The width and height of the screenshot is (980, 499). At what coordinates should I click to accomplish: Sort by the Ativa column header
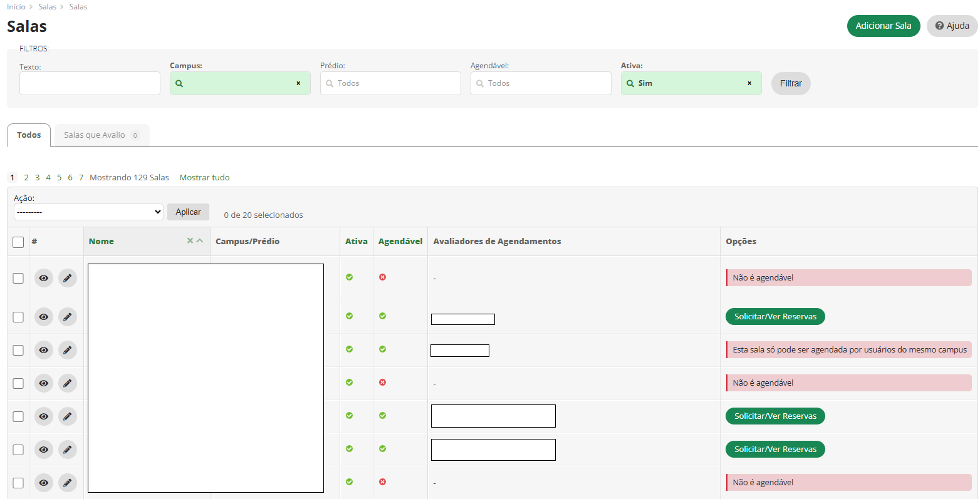click(357, 241)
